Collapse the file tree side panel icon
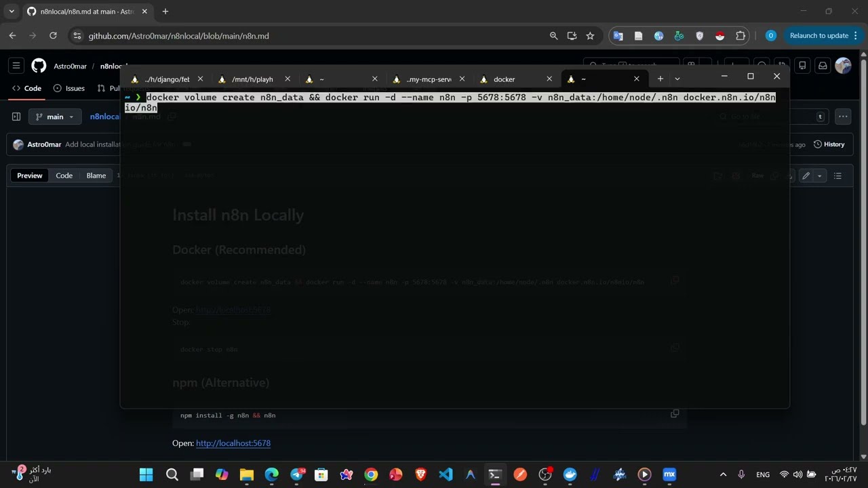This screenshot has width=868, height=488. click(x=16, y=117)
